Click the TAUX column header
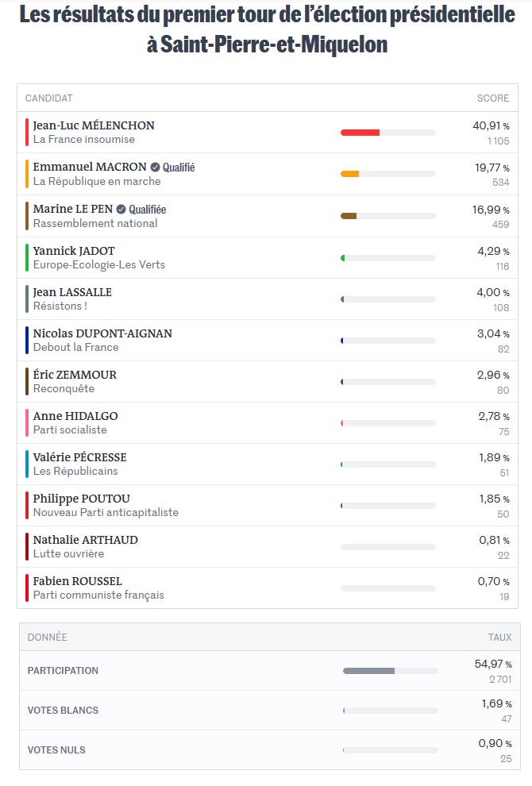 tap(499, 638)
